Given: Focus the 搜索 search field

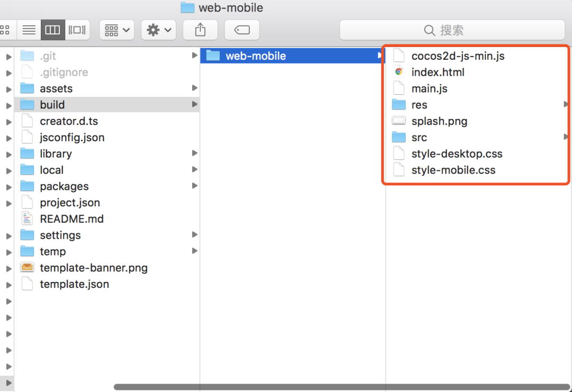Looking at the screenshot, I should tap(452, 30).
